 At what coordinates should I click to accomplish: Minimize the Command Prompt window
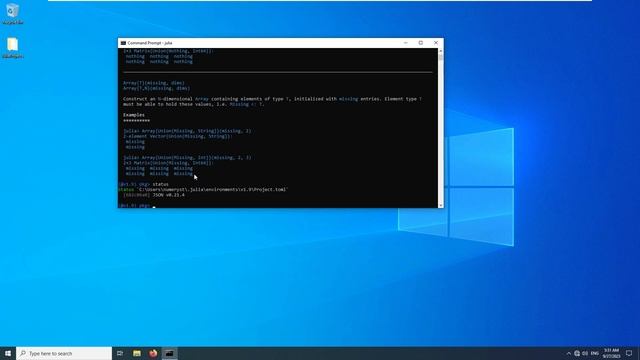pyautogui.click(x=406, y=42)
